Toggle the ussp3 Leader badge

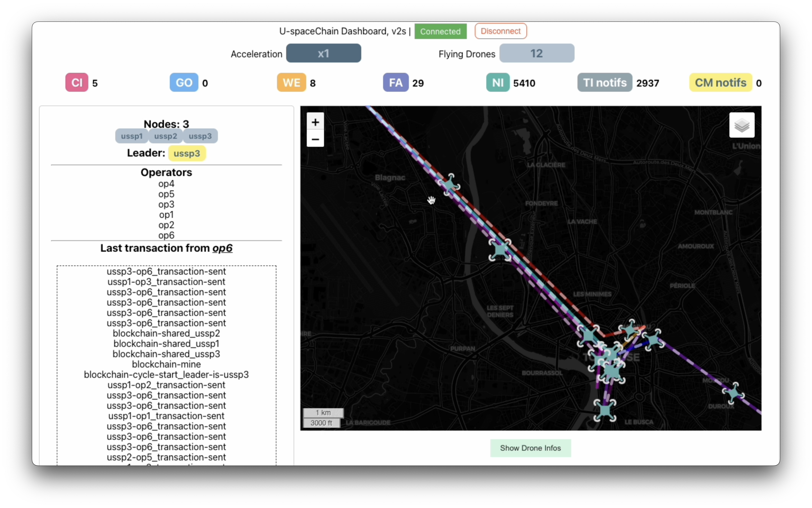[x=187, y=153]
